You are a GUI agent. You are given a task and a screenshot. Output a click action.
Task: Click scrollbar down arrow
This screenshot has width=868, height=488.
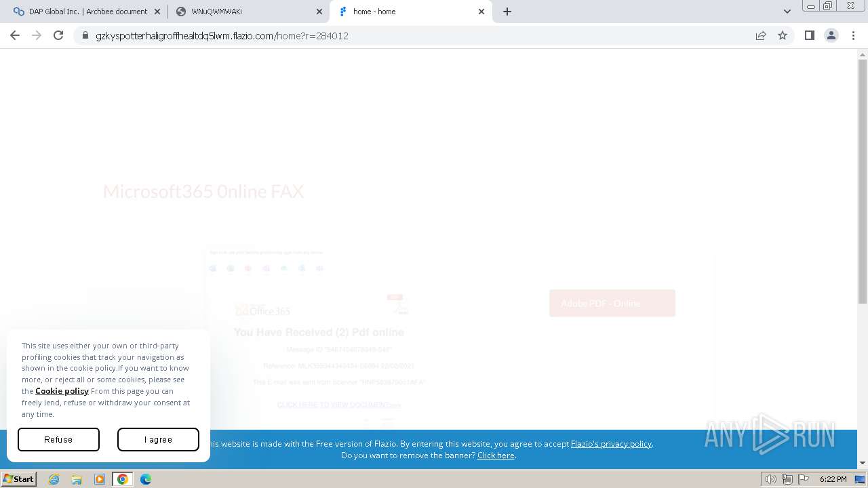(863, 464)
